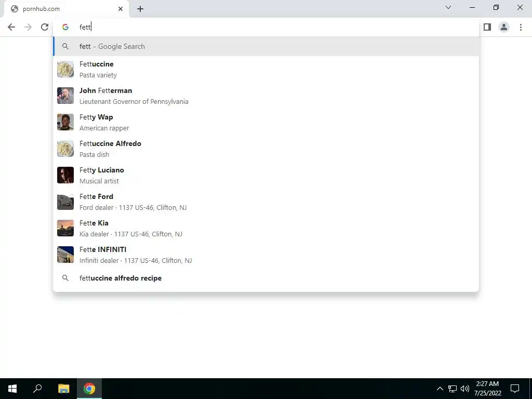Viewport: 532px width, 399px height.
Task: Click the Fette Ford dealership thumbnail
Action: click(65, 202)
